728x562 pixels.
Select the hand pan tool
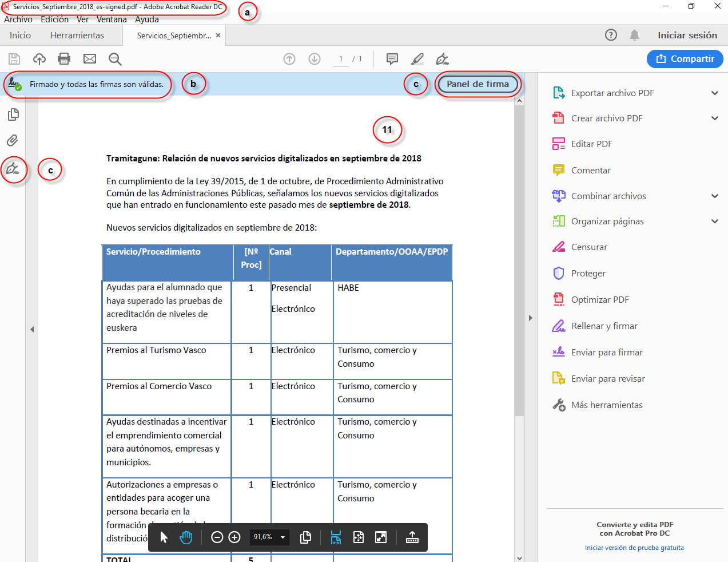[186, 537]
